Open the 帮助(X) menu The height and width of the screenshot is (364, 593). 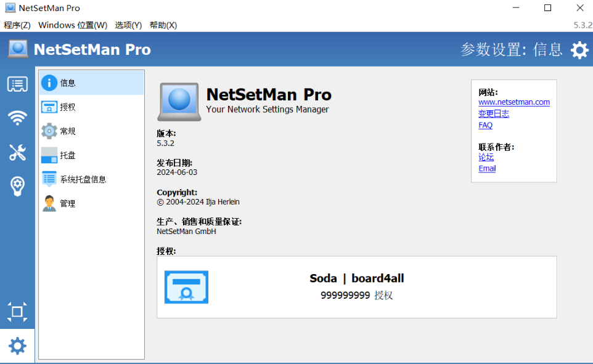click(x=163, y=25)
